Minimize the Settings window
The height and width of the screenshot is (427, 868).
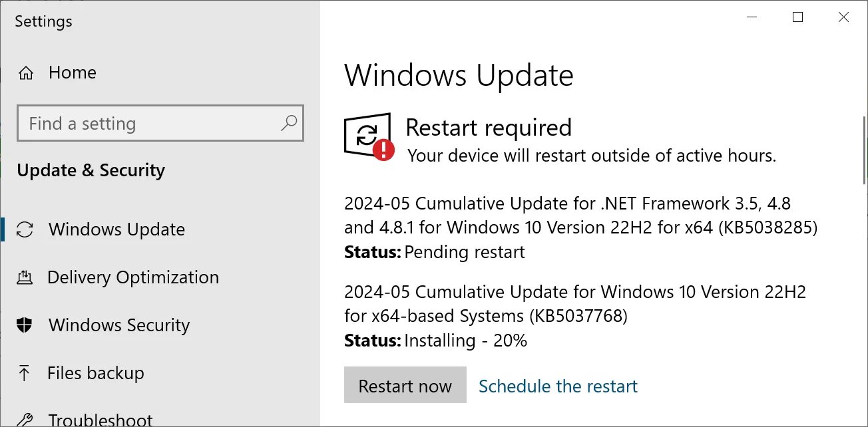pos(752,18)
